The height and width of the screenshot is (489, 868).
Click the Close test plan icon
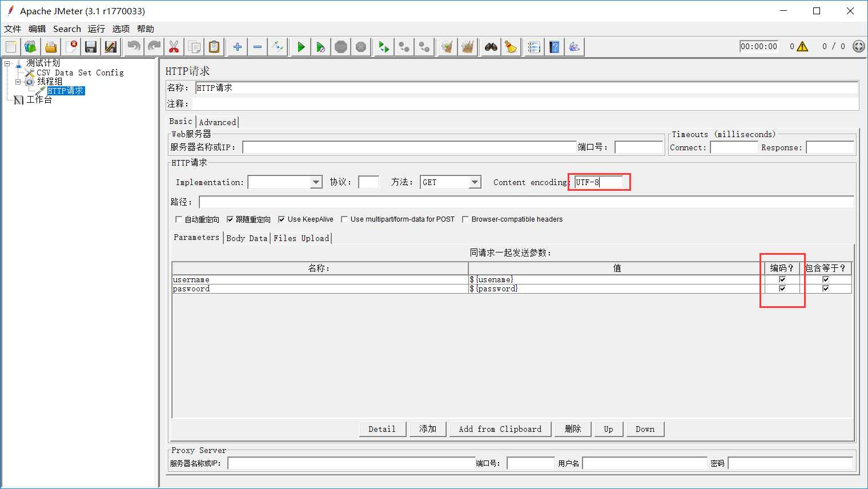point(71,47)
